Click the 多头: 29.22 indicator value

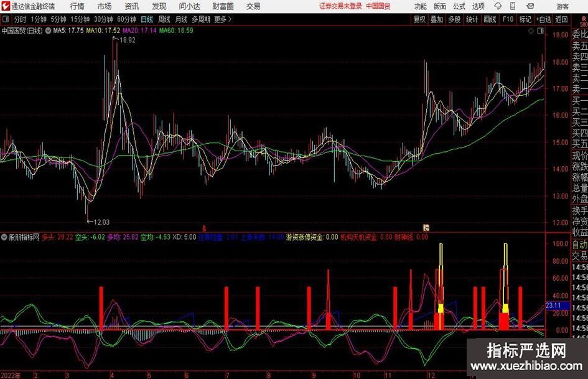57,237
